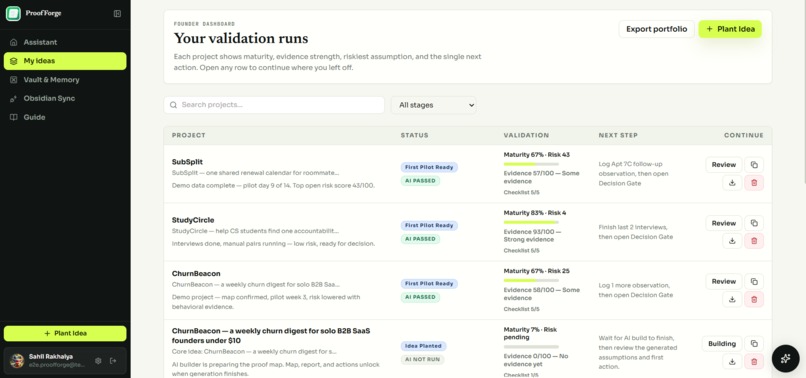Screen dimensions: 806x378
Task: Click StudyCircle's AI PASSED badge
Action: pyautogui.click(x=420, y=239)
